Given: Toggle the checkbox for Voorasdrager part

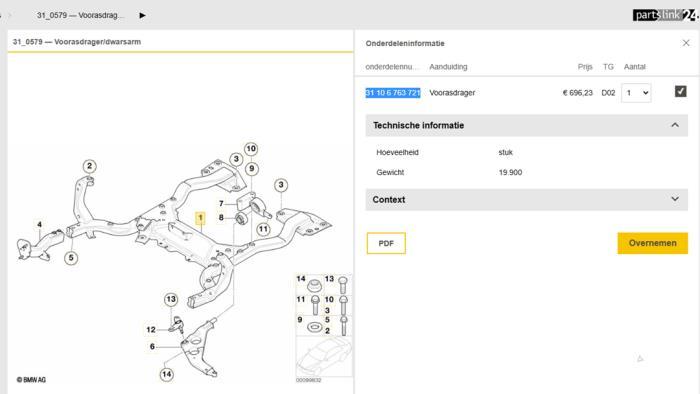Looking at the screenshot, I should [680, 91].
